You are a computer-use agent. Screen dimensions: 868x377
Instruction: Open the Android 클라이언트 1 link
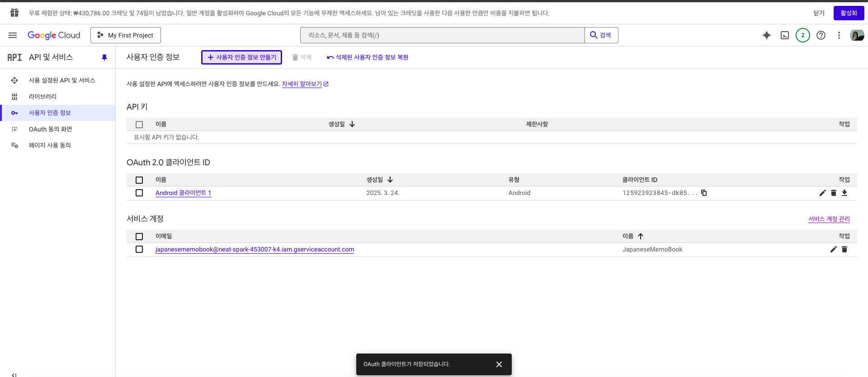183,193
